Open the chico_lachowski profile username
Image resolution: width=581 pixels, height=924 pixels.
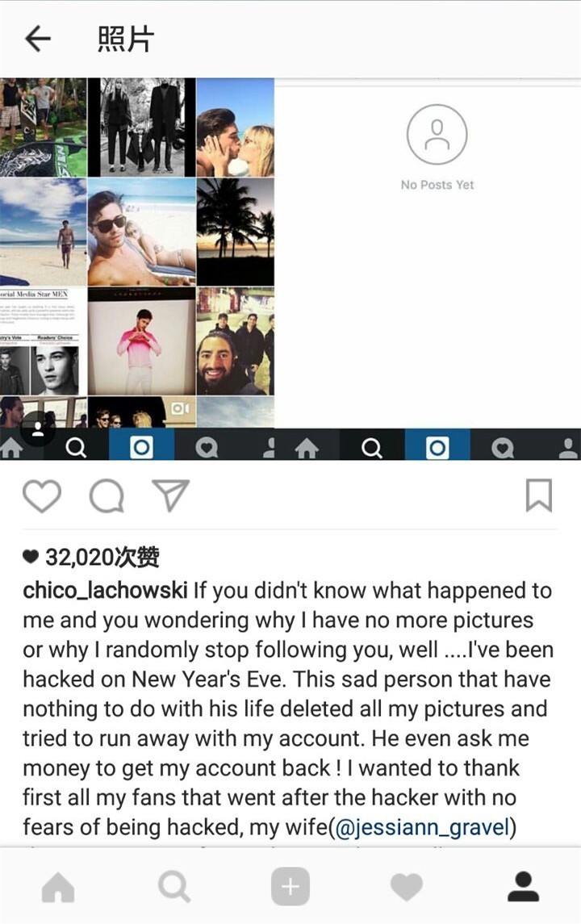[x=106, y=591]
